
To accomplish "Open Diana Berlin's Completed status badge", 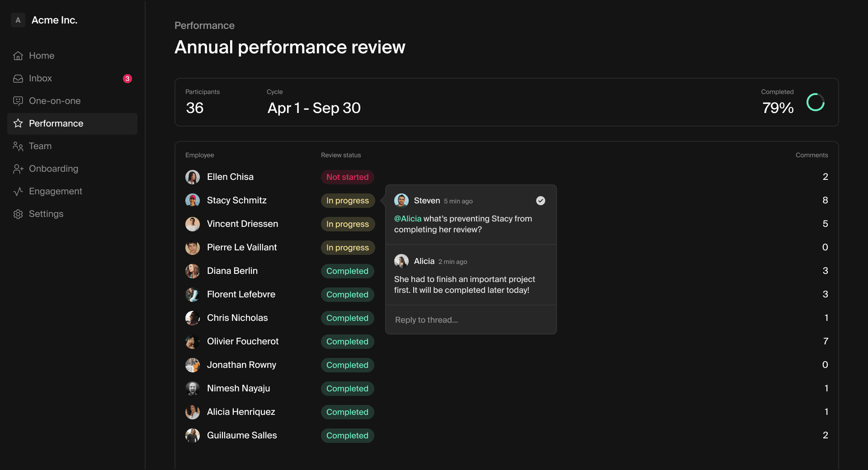I will click(347, 271).
